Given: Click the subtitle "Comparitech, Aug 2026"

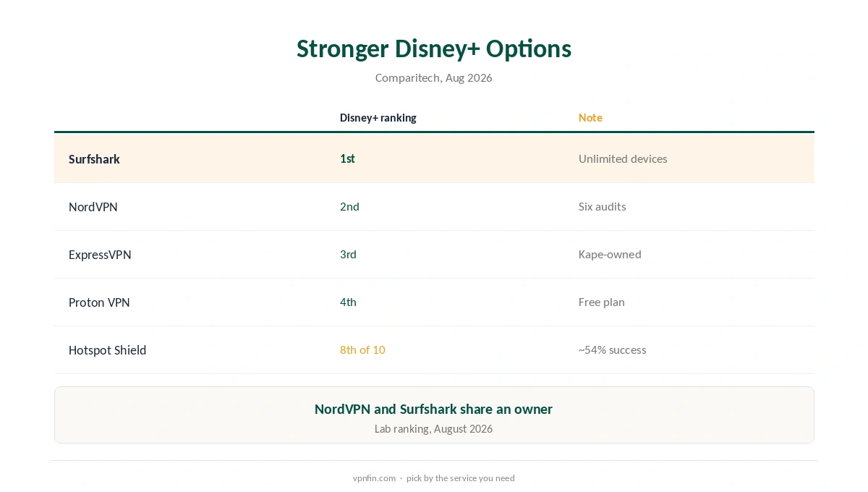Looking at the screenshot, I should pyautogui.click(x=434, y=77).
